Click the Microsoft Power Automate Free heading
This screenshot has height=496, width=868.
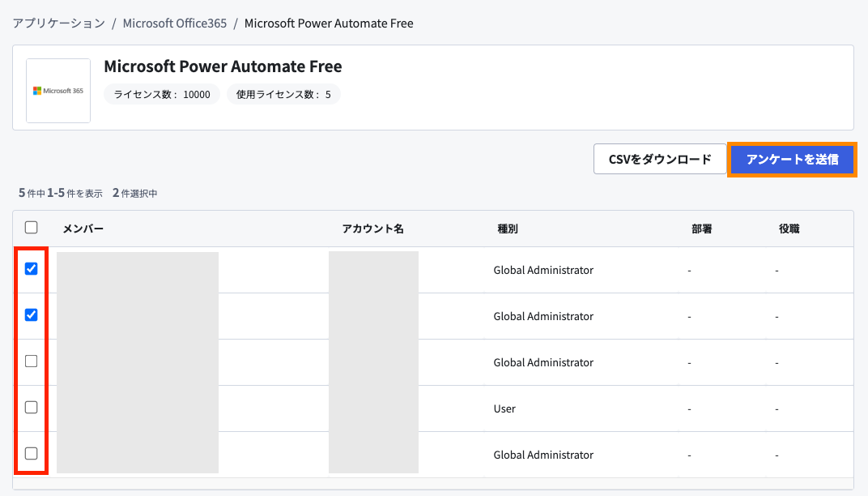tap(223, 66)
